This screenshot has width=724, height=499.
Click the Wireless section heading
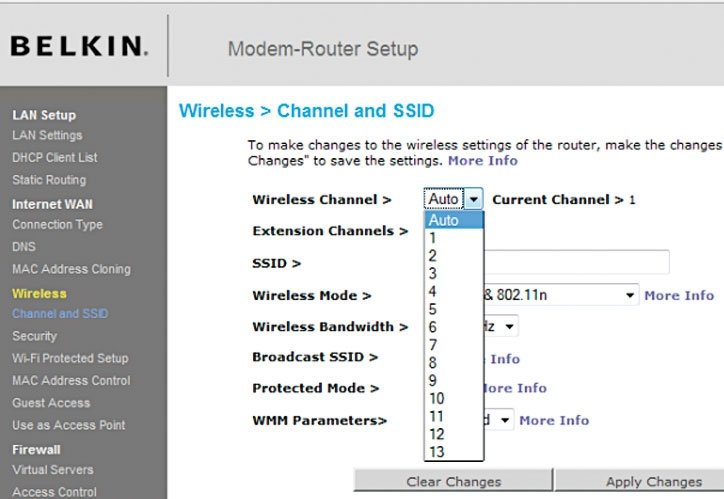point(39,294)
